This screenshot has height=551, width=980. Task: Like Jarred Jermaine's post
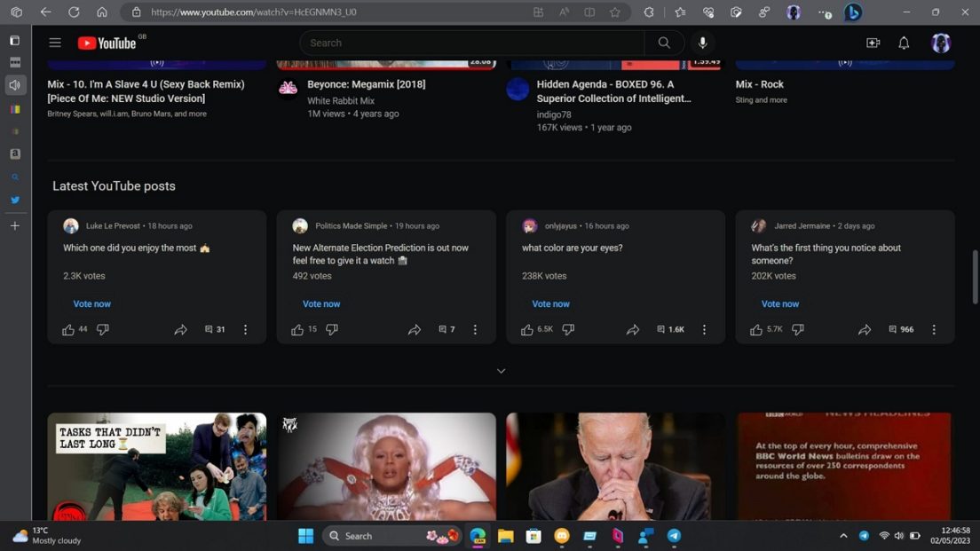point(755,329)
